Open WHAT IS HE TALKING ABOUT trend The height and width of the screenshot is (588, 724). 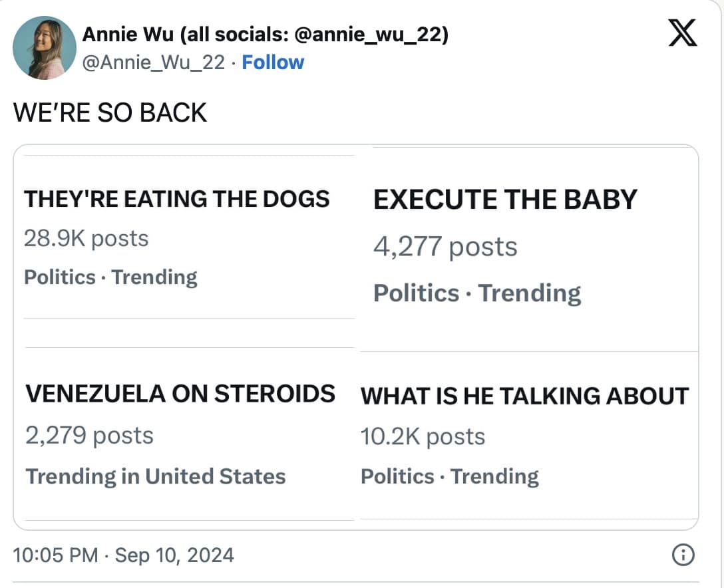click(524, 396)
